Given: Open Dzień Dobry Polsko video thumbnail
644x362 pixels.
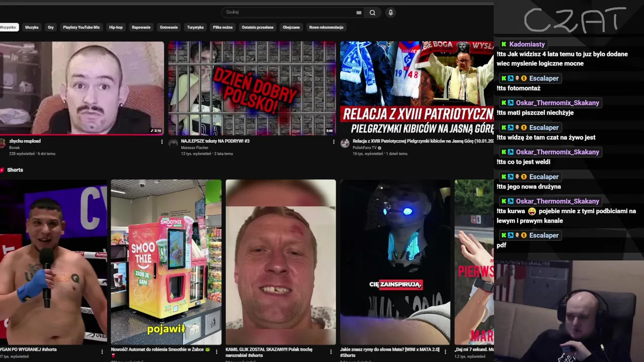Looking at the screenshot, I should (252, 88).
